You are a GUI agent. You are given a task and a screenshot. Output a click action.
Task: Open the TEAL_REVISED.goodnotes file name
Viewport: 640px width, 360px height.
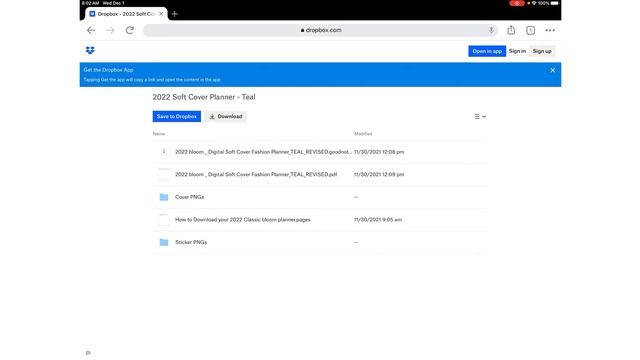pos(263,152)
